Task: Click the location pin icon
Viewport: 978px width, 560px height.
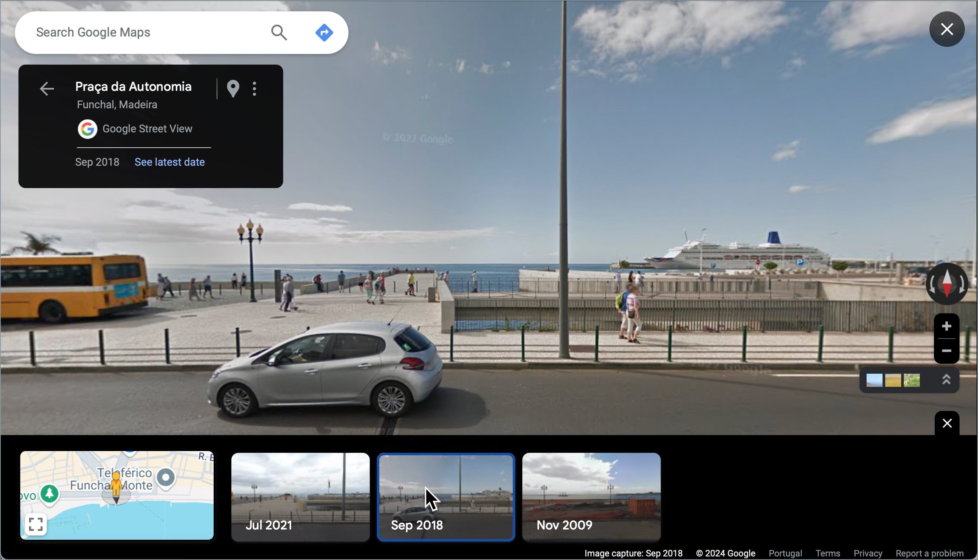Action: (x=233, y=89)
